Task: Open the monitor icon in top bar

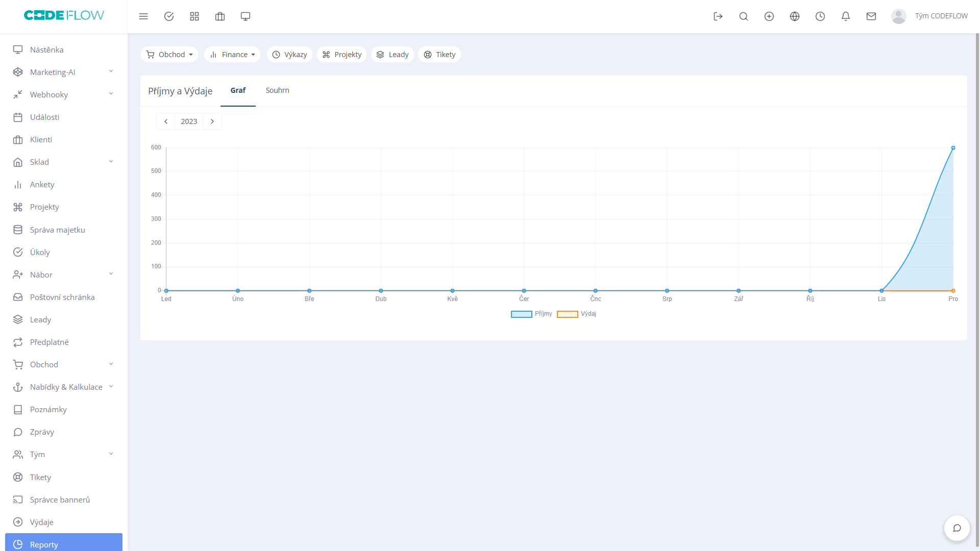Action: coord(246,16)
